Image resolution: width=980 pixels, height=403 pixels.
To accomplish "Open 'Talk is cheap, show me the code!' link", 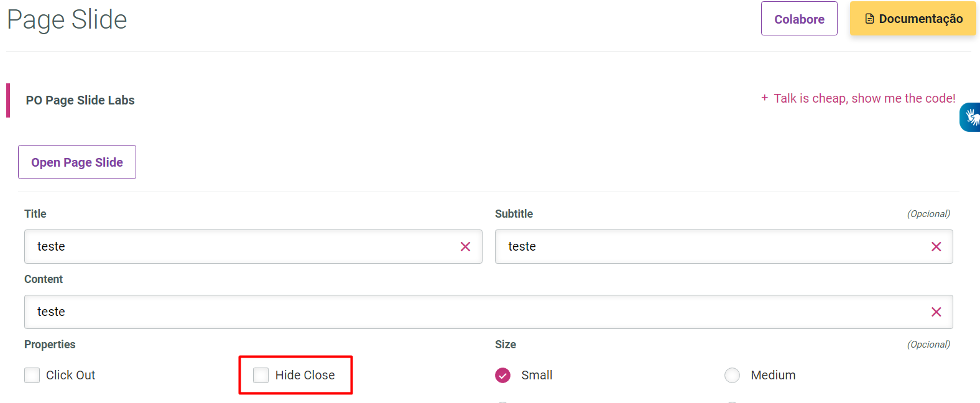I will tap(864, 98).
